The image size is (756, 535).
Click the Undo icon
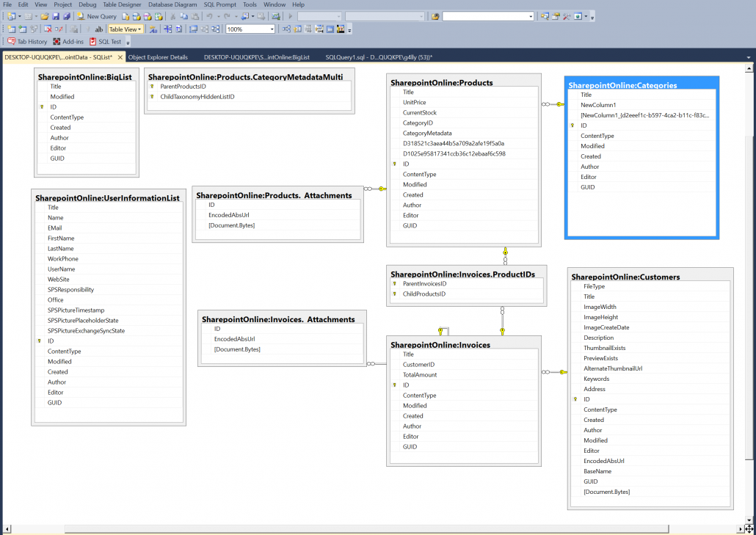pyautogui.click(x=211, y=16)
